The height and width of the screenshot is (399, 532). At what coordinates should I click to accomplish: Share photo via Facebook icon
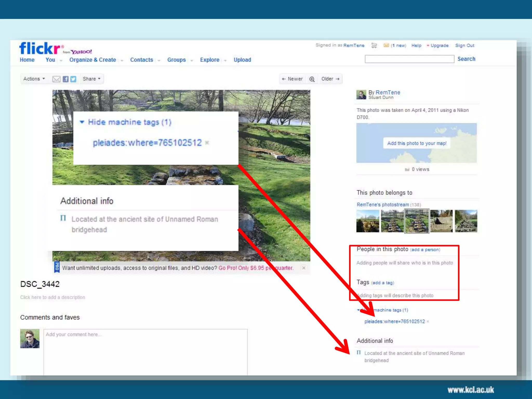[66, 79]
